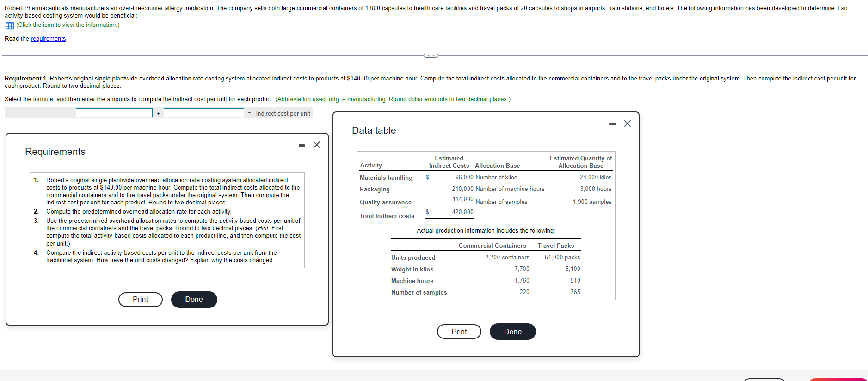This screenshot has height=381, width=868.
Task: Click the ellipsis divider handle
Action: coord(431,55)
